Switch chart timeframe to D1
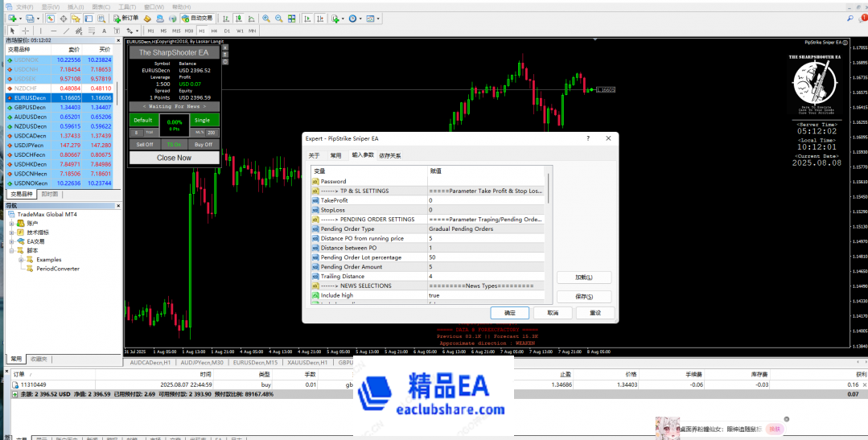 coord(227,31)
